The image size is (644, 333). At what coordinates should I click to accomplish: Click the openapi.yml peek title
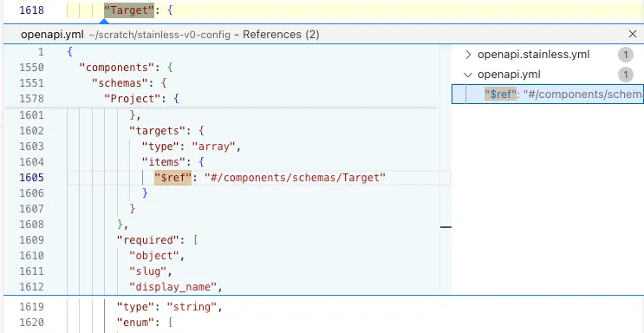click(52, 35)
